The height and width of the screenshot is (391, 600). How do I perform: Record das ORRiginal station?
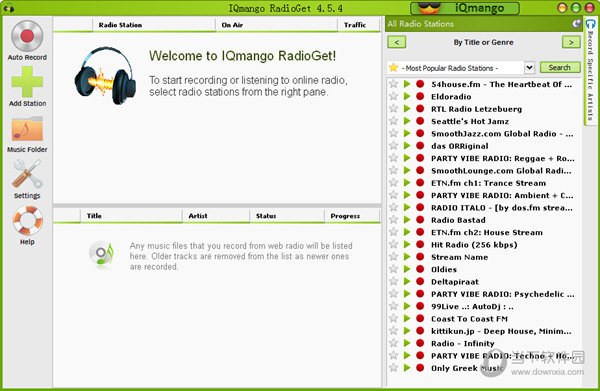420,146
